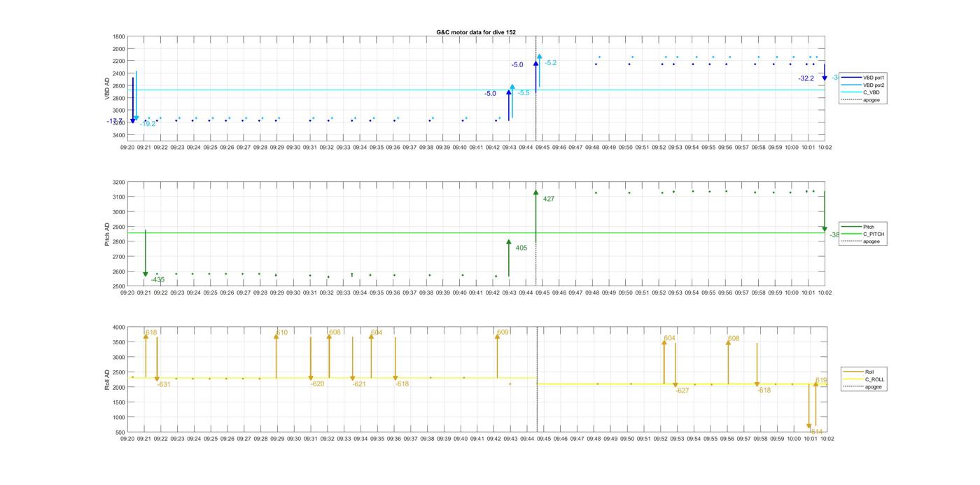
Task: Click the '-627' value label in Roll plot
Action: tap(682, 391)
